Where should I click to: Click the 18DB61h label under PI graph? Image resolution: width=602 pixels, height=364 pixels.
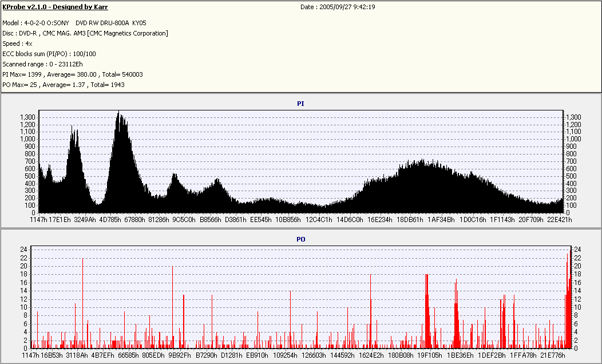[x=410, y=219]
